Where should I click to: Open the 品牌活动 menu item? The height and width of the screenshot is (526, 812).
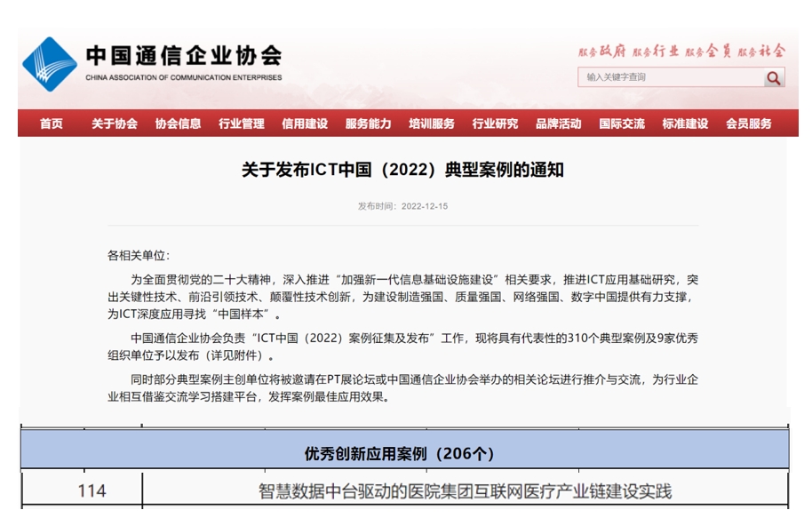[x=558, y=124]
